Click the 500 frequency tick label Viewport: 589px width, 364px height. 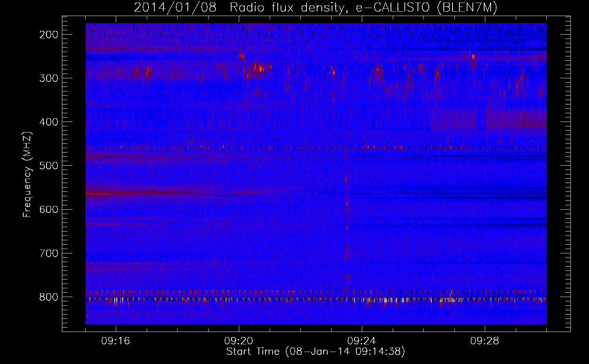coord(48,166)
